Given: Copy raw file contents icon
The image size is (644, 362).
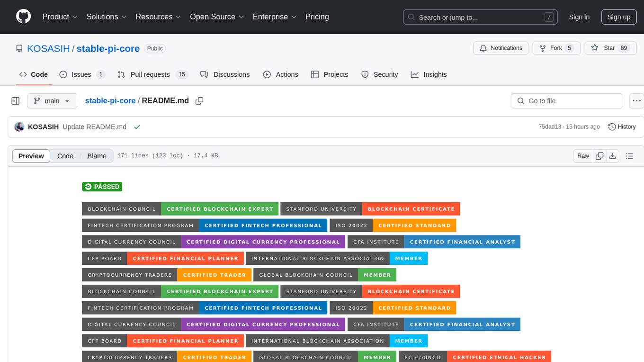Looking at the screenshot, I should 599,156.
